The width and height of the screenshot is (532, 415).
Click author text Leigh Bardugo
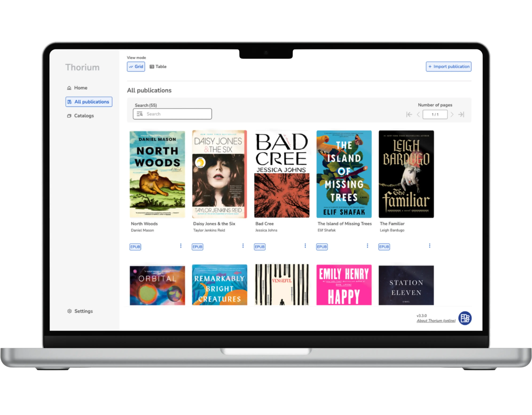(x=392, y=230)
